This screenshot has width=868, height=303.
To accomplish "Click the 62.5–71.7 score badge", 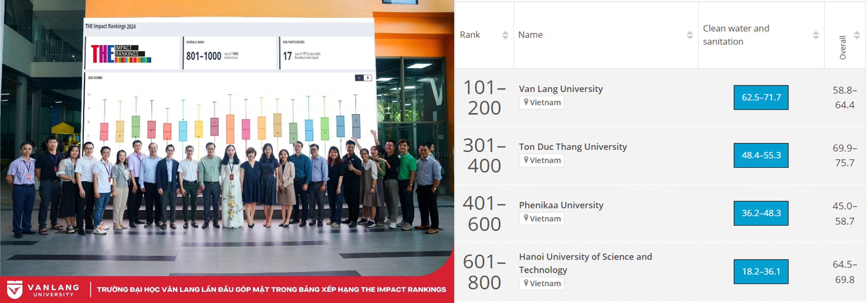I will pyautogui.click(x=761, y=98).
